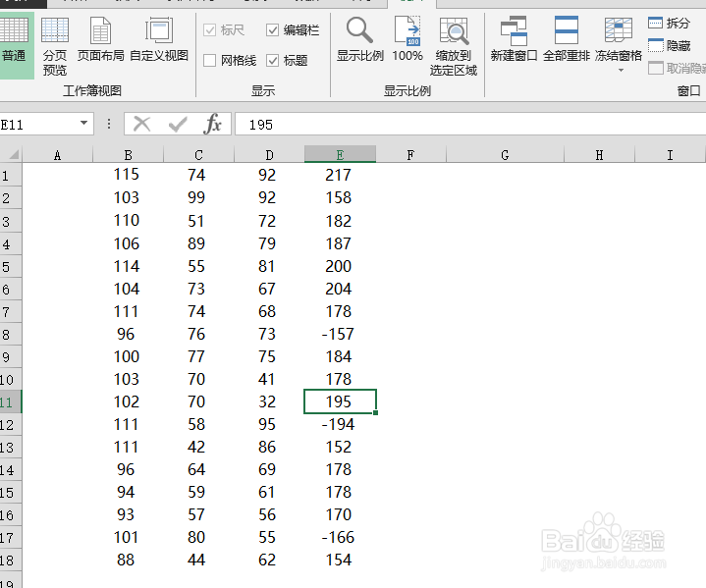Screen dimensions: 706x588
Task: Confirm entry with the check mark
Action: coord(178,124)
